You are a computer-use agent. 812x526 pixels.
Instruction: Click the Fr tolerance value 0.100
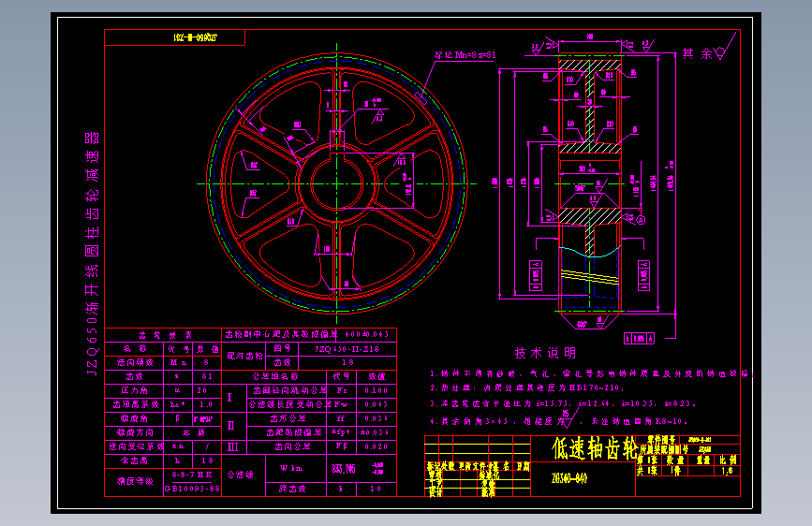376,390
